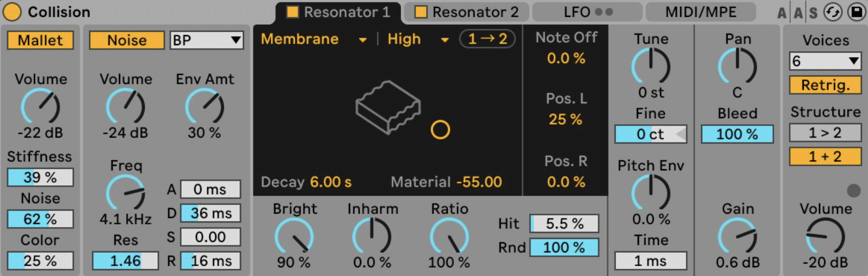Switch to the Resonator 2 tab
Viewport: 868px width, 276px height.
tap(467, 12)
